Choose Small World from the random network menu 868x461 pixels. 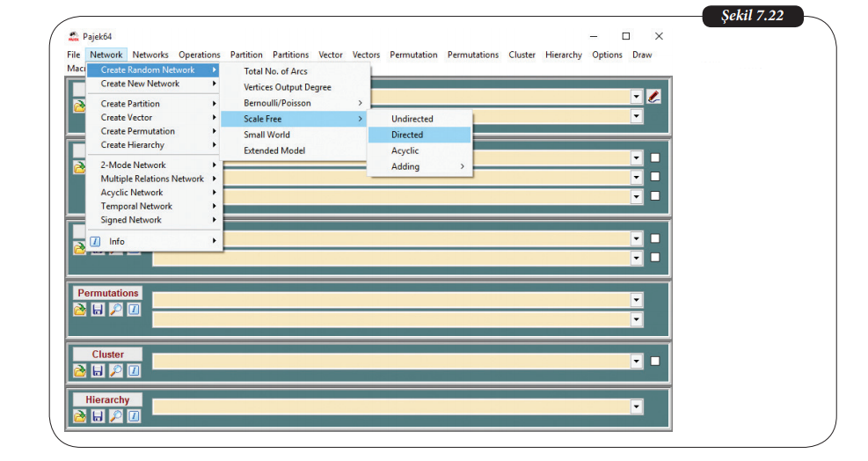[x=266, y=135]
